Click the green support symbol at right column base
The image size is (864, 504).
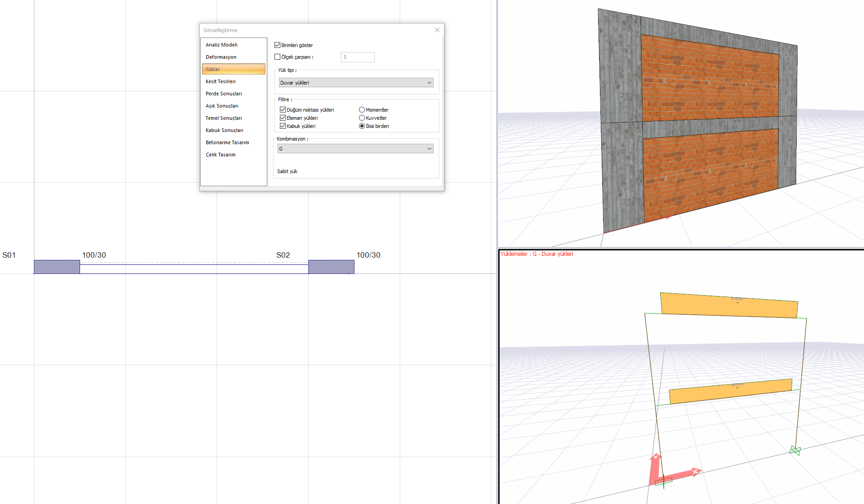click(x=795, y=450)
